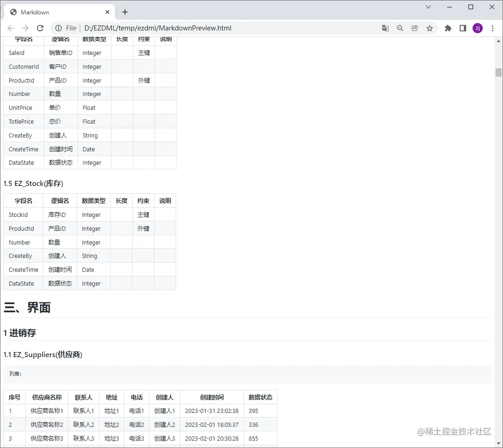Click the 外键 cell in EZ_Stock table
Image resolution: width=503 pixels, height=448 pixels.
point(143,228)
